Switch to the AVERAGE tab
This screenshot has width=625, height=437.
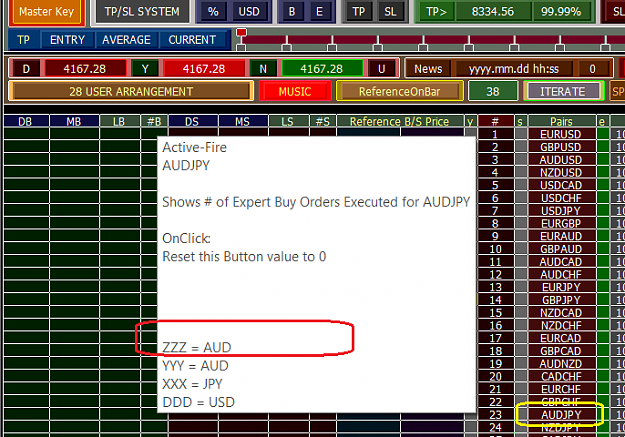point(126,40)
